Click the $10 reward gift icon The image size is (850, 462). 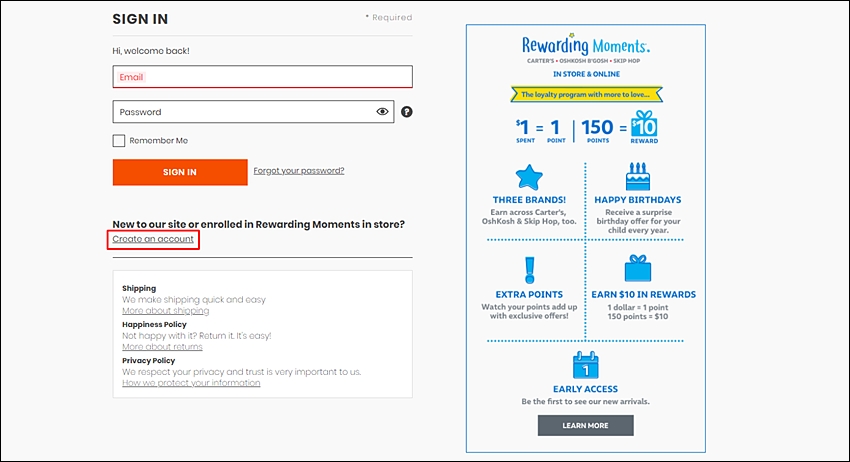tap(644, 124)
